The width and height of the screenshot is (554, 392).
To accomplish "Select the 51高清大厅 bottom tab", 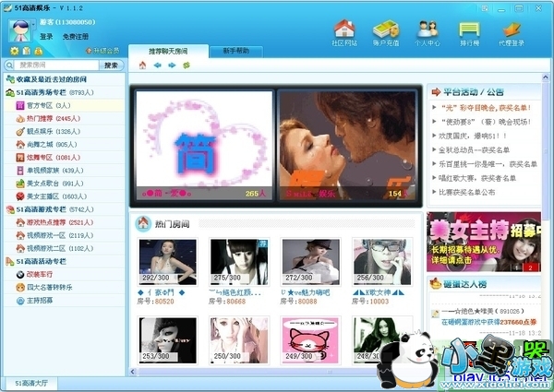I will (30, 383).
